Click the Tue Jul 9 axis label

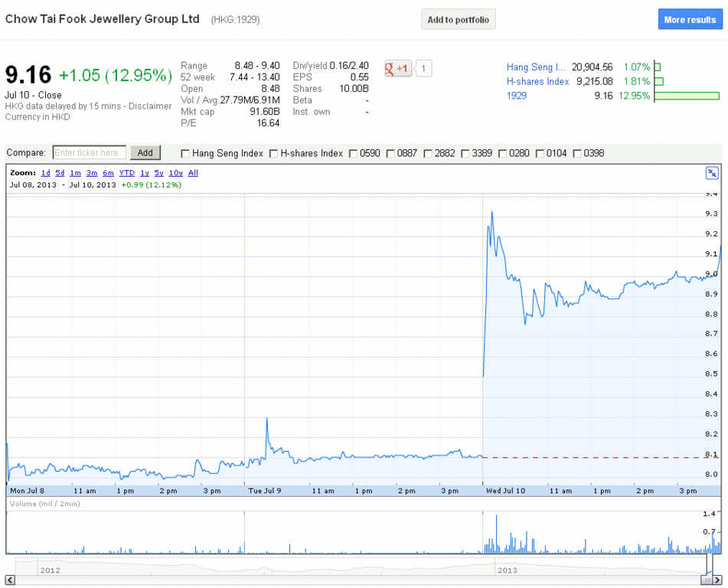[265, 491]
